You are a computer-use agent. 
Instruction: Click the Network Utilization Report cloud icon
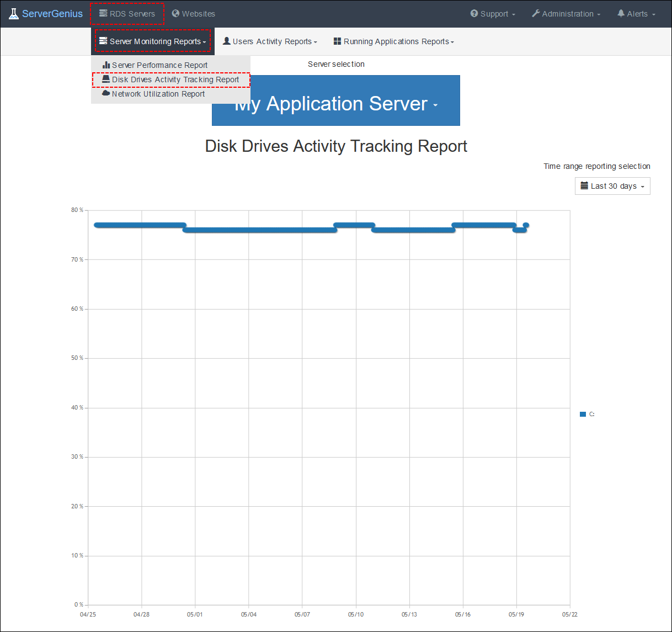105,93
